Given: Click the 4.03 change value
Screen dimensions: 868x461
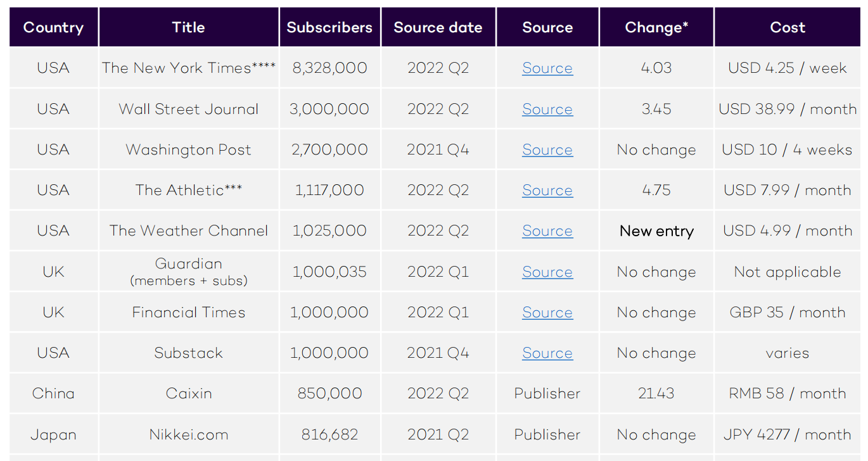Looking at the screenshot, I should [656, 68].
